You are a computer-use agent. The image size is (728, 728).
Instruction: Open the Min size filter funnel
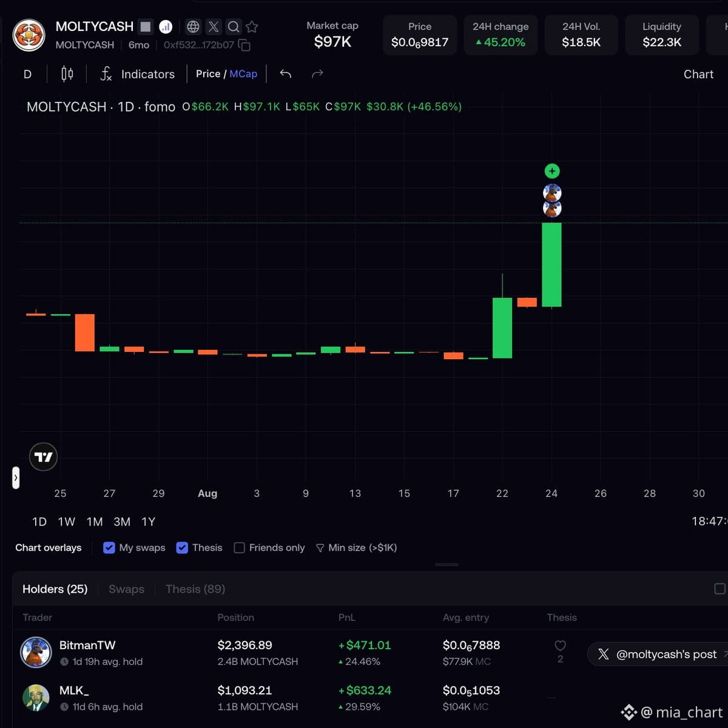356,548
